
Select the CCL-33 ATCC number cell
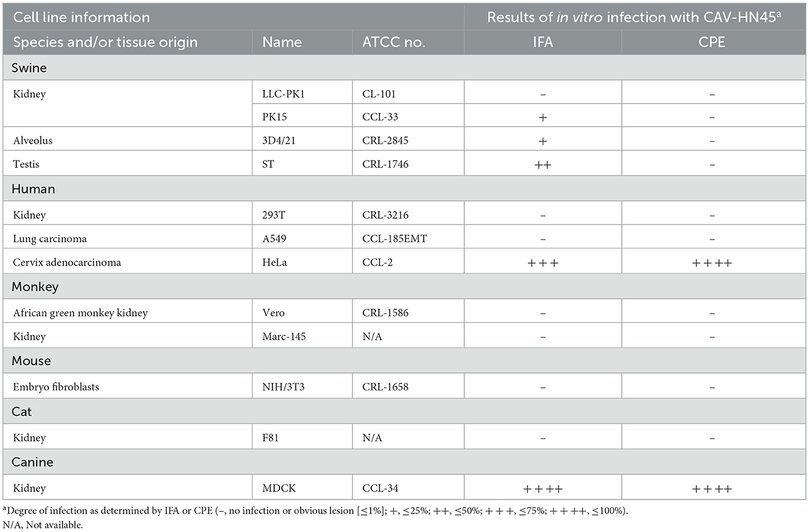coord(380,116)
